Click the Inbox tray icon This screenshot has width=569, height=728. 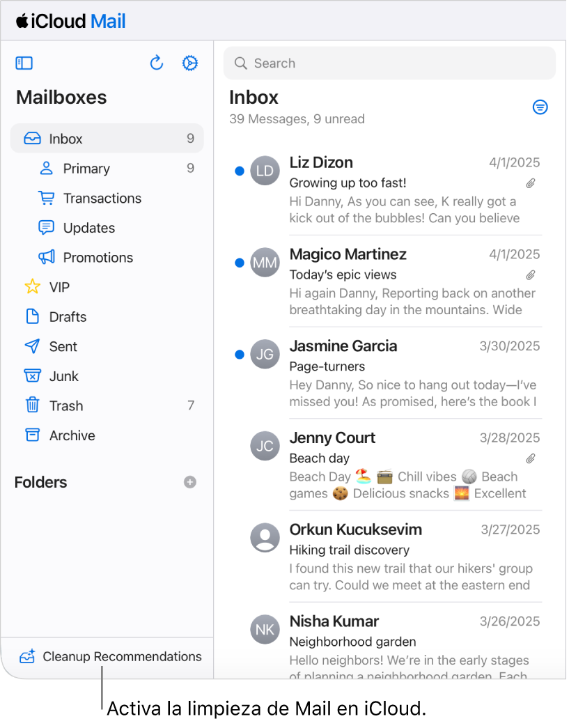(33, 139)
